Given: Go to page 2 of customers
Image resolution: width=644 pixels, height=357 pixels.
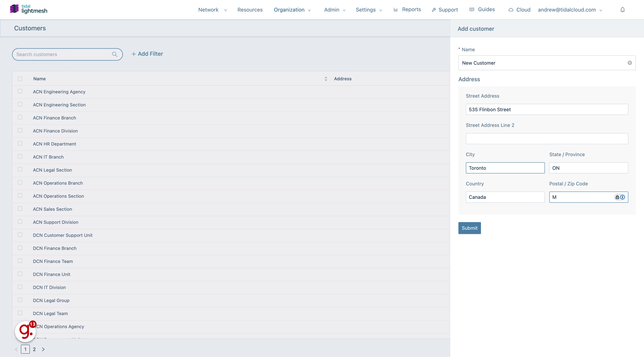Looking at the screenshot, I should [34, 349].
